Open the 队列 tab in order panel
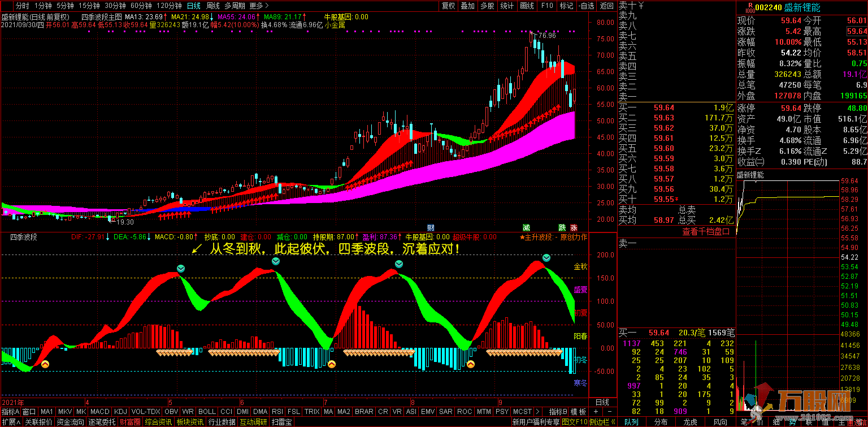Screen dimensions: 868x427 click(631, 422)
